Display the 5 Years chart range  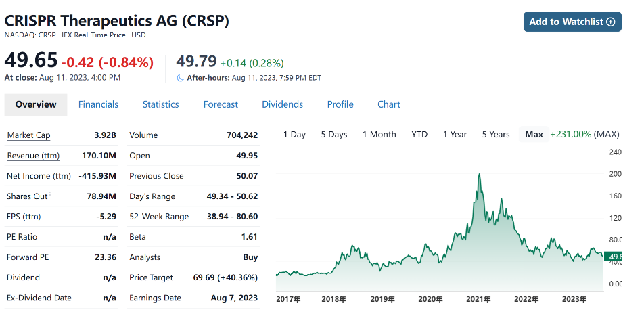(x=496, y=134)
